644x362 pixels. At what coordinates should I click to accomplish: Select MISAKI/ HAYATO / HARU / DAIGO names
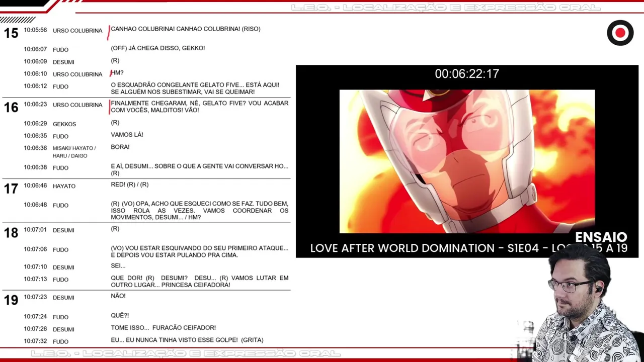[74, 152]
